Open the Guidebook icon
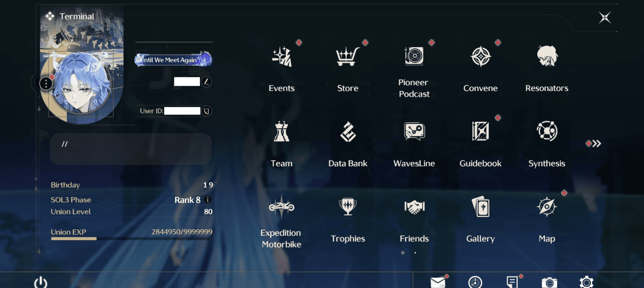This screenshot has height=288, width=644. (481, 131)
